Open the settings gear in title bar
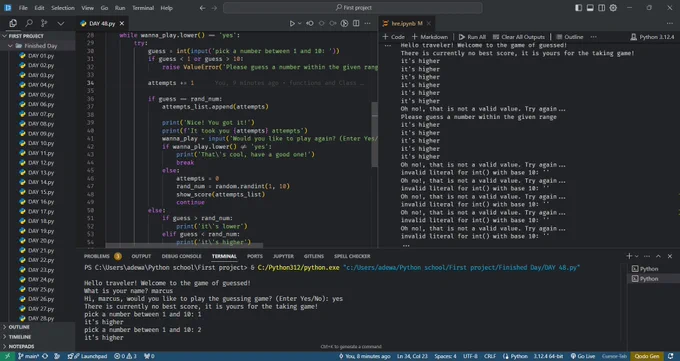The height and width of the screenshot is (361, 680). click(613, 8)
